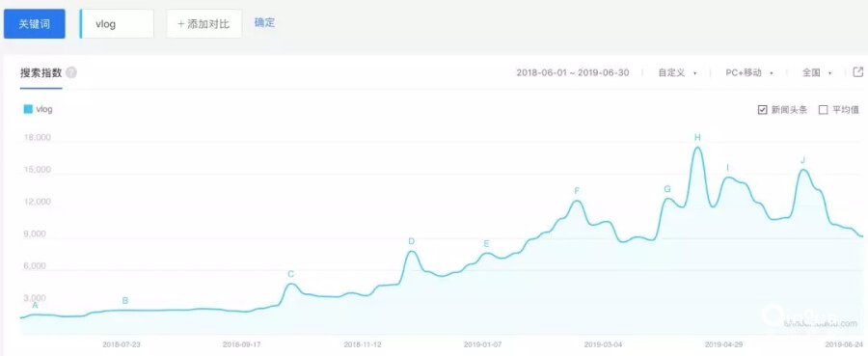
Task: Select news marker J on the chart
Action: 802,160
